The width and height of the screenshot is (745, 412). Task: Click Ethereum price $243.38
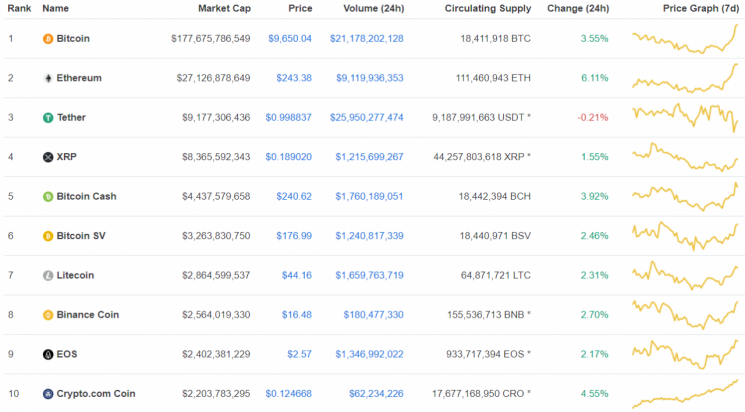click(x=294, y=78)
